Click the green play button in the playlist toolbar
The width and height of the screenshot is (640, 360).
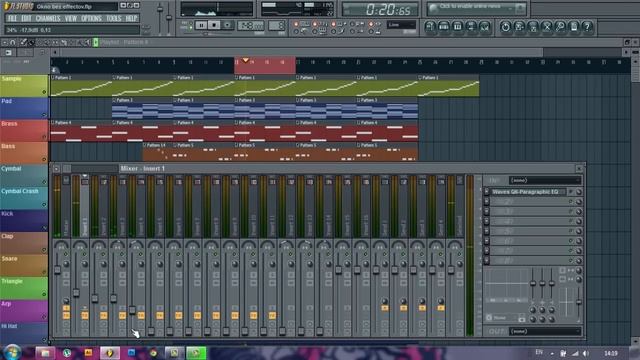tap(96, 42)
